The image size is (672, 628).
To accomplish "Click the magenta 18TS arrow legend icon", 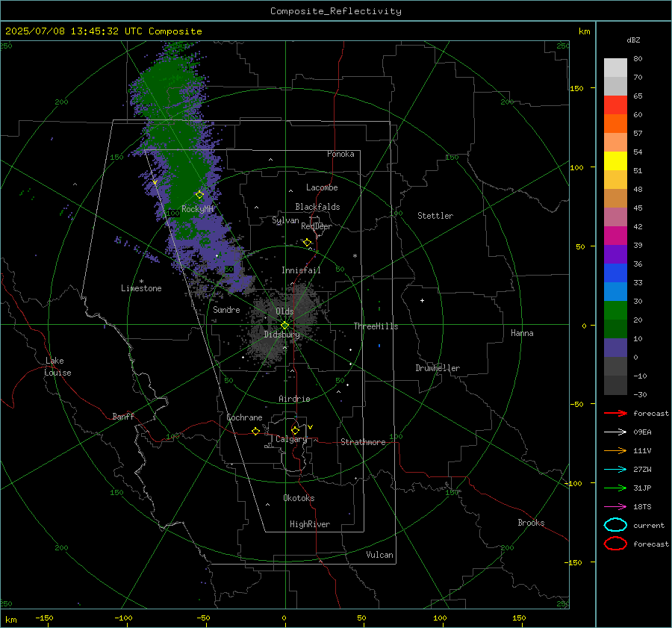I will 615,507.
